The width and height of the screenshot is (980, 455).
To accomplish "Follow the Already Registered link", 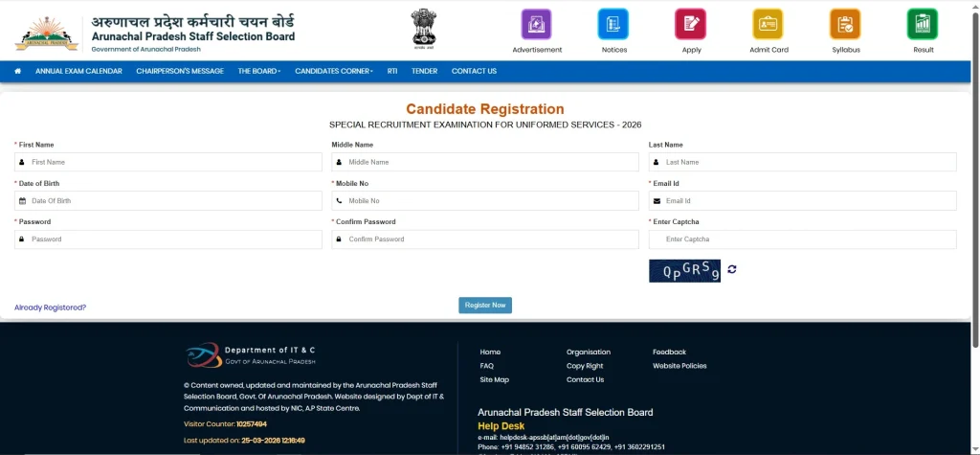I will click(50, 307).
